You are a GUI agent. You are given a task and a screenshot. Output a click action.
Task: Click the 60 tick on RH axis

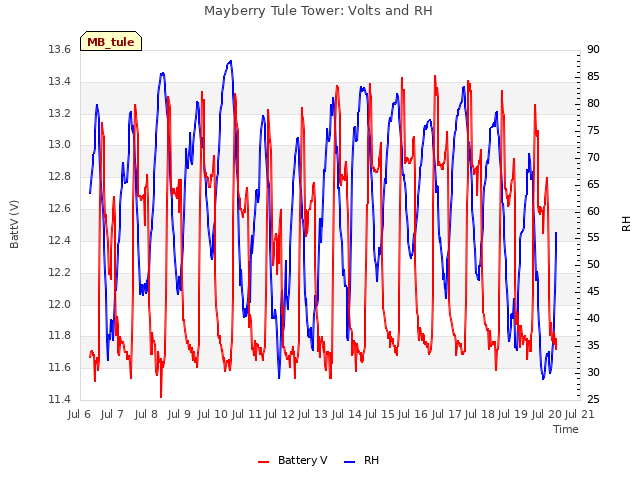[x=593, y=211]
